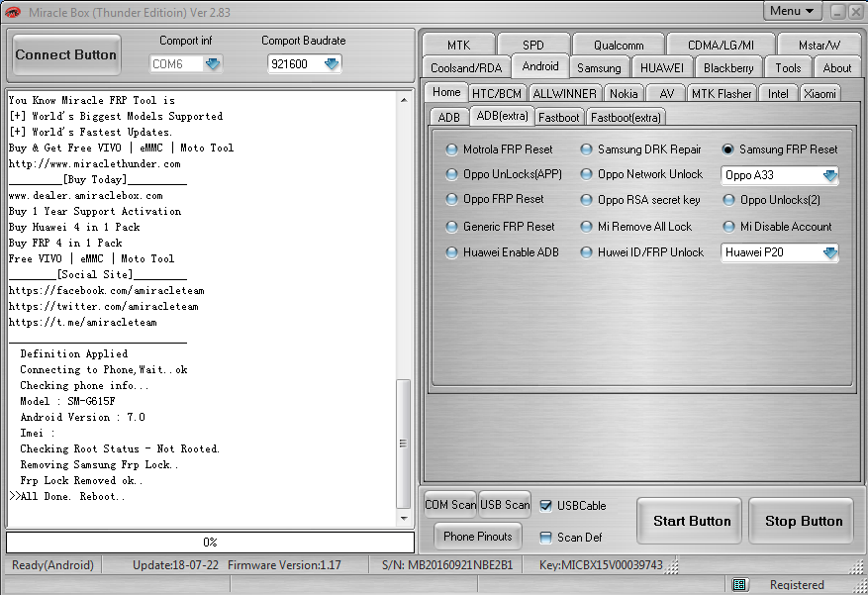The height and width of the screenshot is (595, 868).
Task: Select Mi Remove All Lock option
Action: [x=636, y=227]
